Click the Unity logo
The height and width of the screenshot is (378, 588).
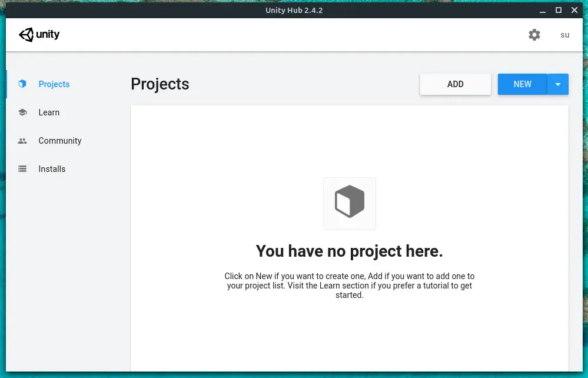click(x=39, y=35)
